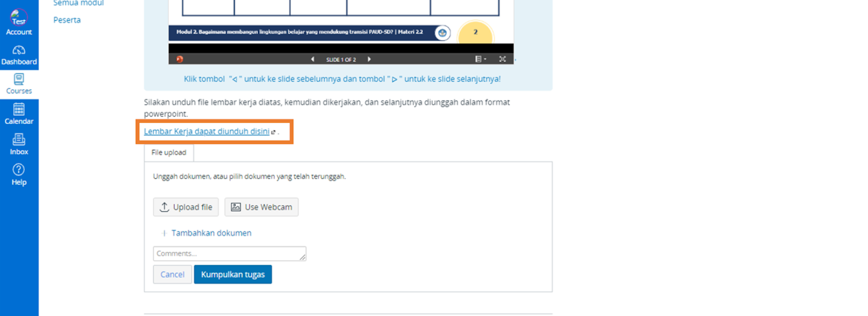Click the PowerPoint logo in slide viewer

coord(180,59)
